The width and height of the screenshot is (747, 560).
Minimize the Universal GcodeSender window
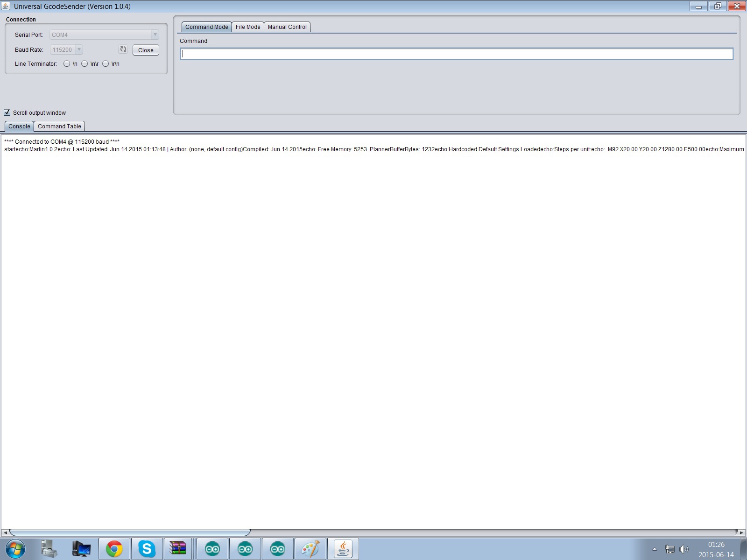click(x=698, y=6)
